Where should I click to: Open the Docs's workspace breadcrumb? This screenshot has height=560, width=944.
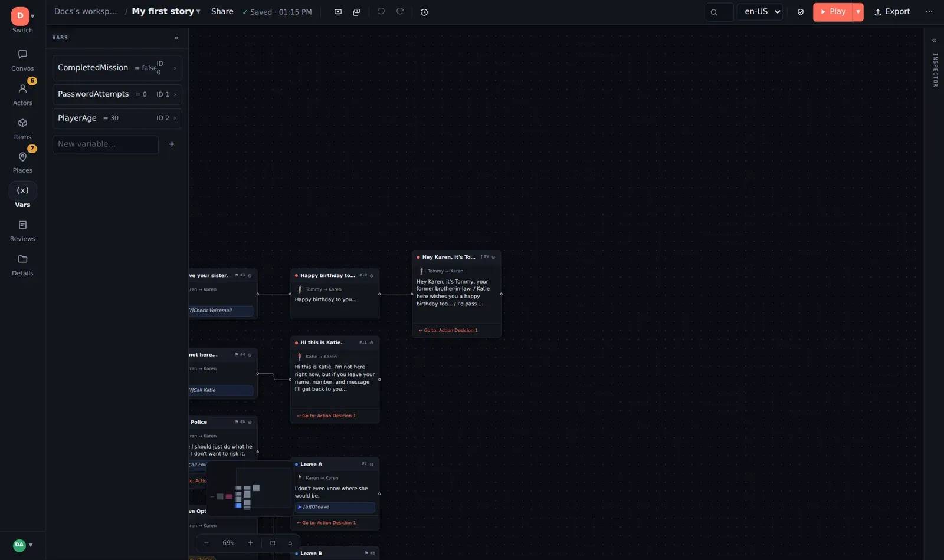tap(86, 12)
